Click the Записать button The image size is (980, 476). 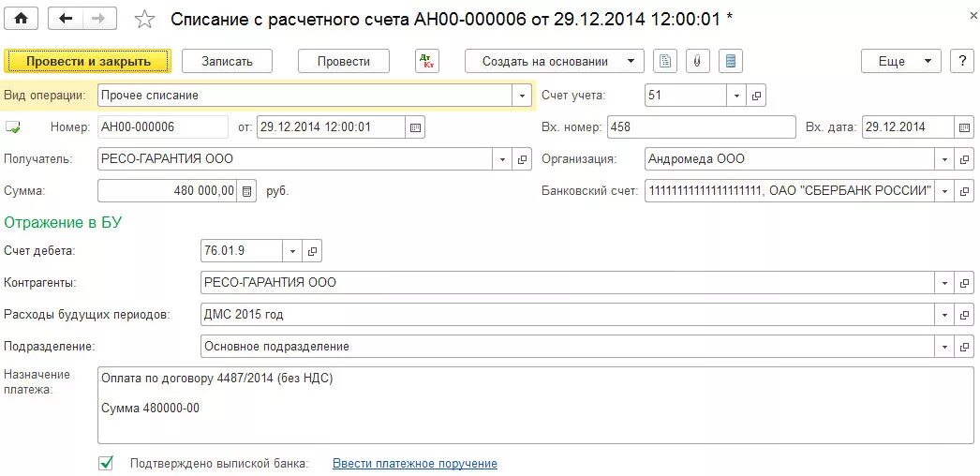[x=227, y=61]
